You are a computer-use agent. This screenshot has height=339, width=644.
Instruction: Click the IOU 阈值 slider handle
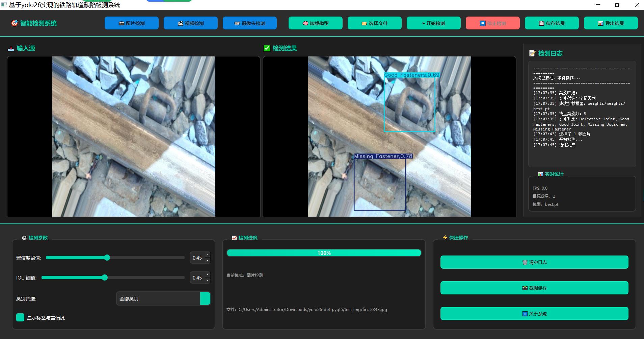coord(105,277)
